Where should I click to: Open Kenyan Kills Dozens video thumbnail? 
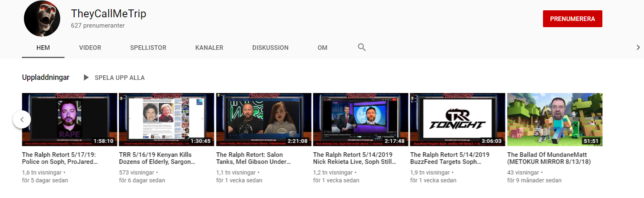[x=167, y=119]
